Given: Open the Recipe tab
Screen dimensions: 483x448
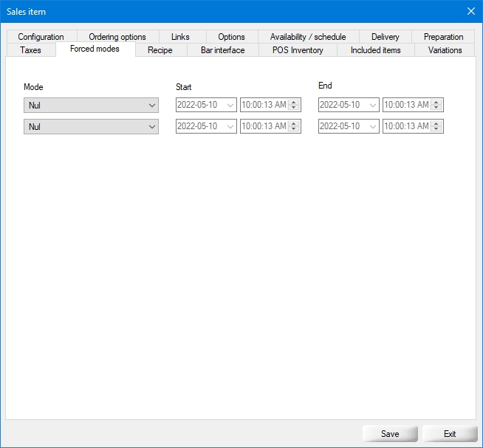Looking at the screenshot, I should 160,50.
